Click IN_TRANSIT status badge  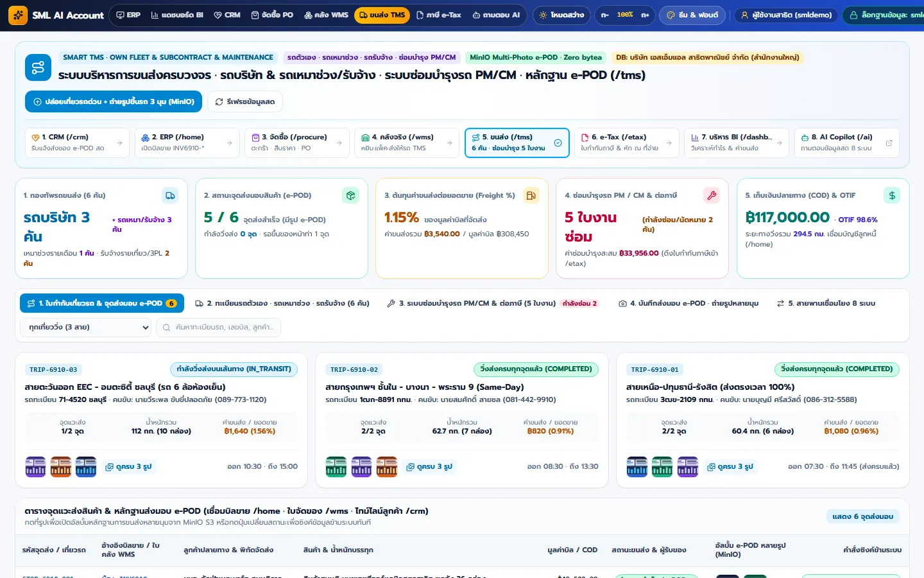pos(234,369)
